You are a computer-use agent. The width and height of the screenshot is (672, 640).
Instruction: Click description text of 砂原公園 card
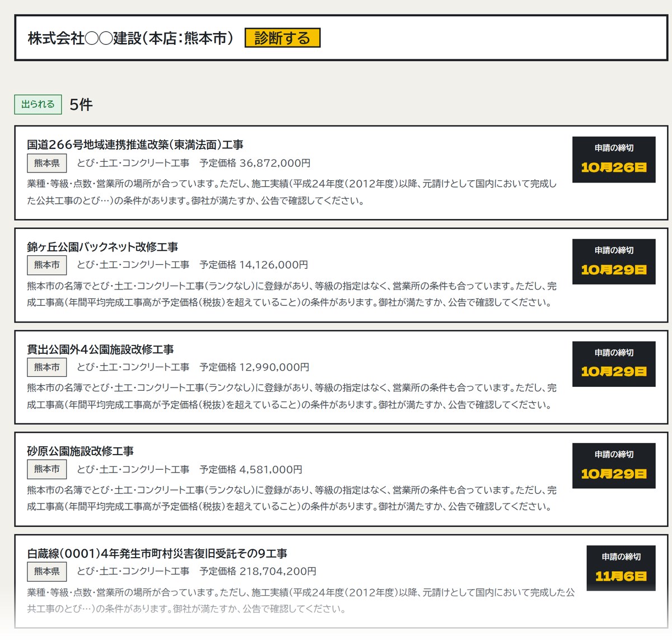292,498
